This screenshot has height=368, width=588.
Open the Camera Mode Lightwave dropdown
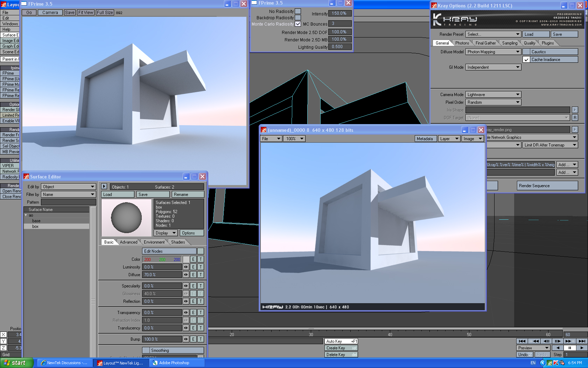click(x=493, y=95)
